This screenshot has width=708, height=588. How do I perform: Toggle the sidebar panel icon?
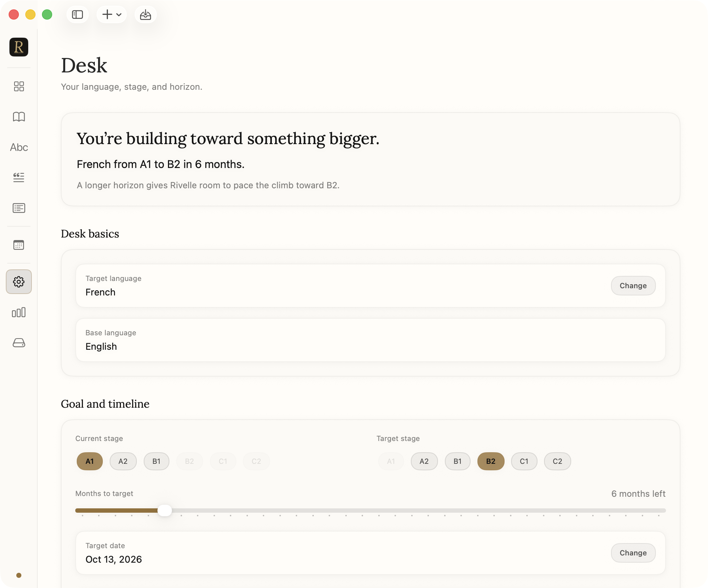77,14
